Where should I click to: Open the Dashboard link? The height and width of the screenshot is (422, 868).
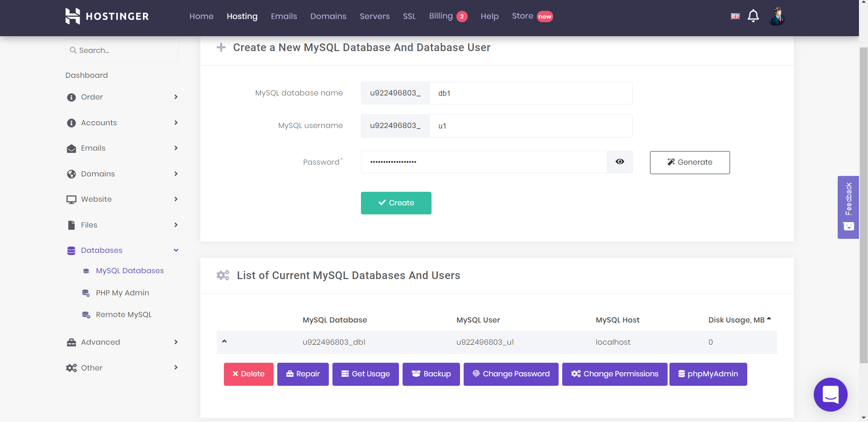pyautogui.click(x=86, y=75)
